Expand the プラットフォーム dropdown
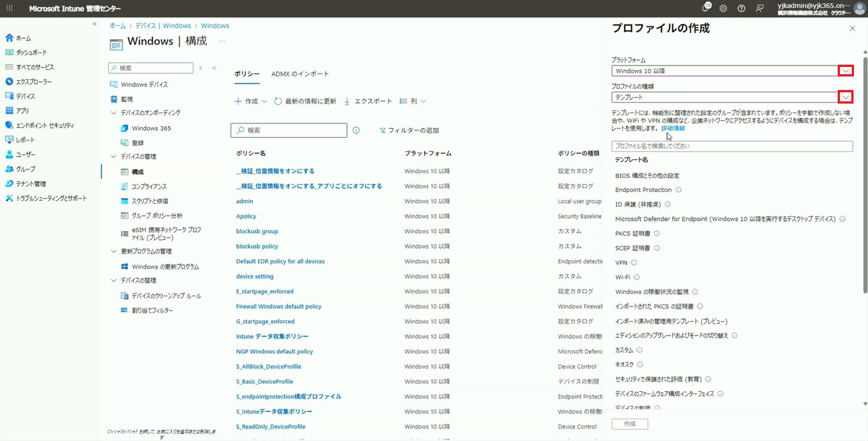The height and width of the screenshot is (441, 868). click(845, 71)
